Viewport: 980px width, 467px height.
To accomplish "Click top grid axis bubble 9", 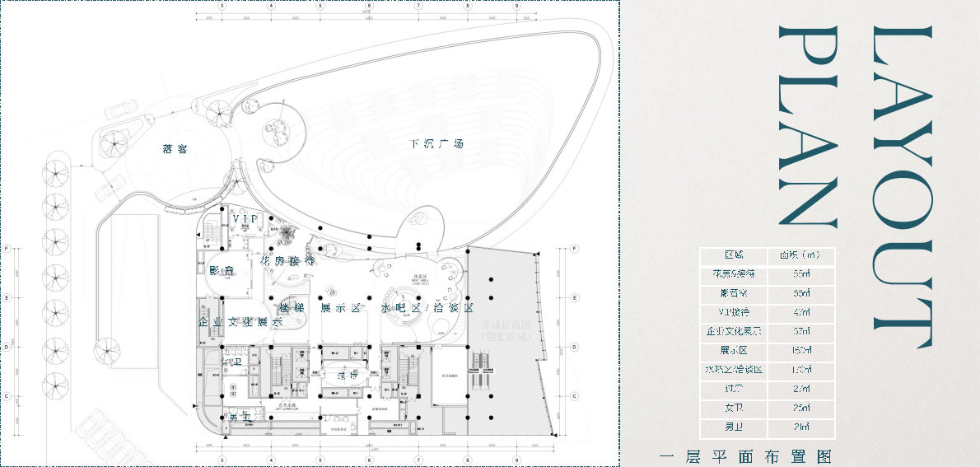I will [x=516, y=6].
